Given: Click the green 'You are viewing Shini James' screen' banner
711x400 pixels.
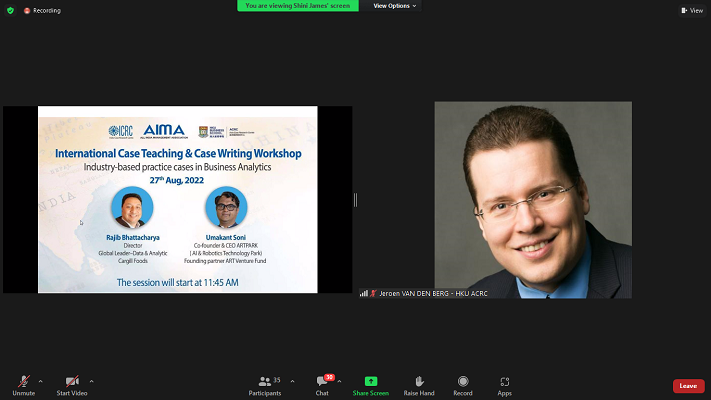Looking at the screenshot, I should click(x=298, y=6).
